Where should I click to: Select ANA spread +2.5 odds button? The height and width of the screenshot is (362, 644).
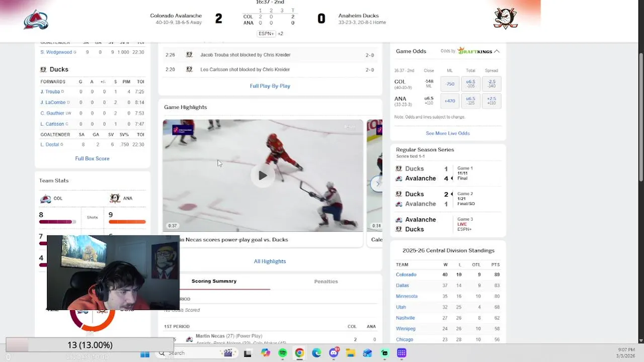[492, 101]
